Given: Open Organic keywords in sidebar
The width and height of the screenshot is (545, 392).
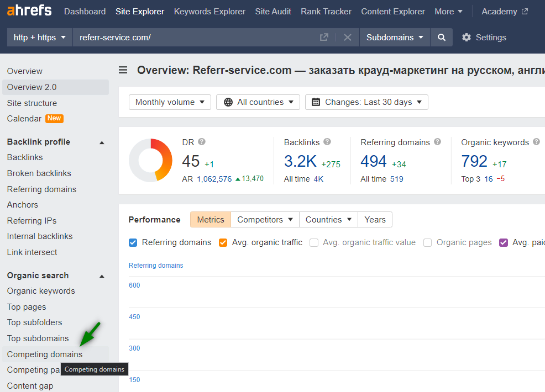Looking at the screenshot, I should (41, 291).
